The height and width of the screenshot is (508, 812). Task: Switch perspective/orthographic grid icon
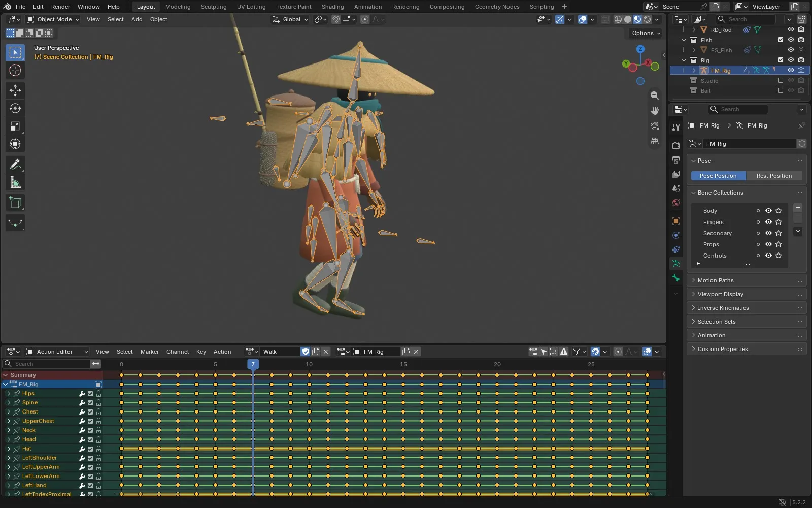click(655, 141)
